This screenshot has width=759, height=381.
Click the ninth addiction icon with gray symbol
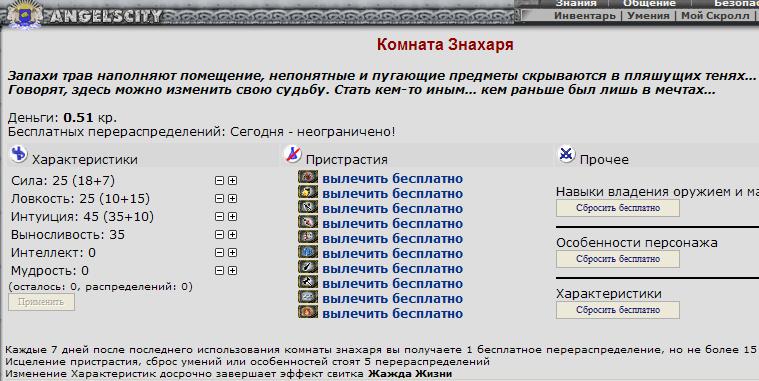[x=308, y=297]
